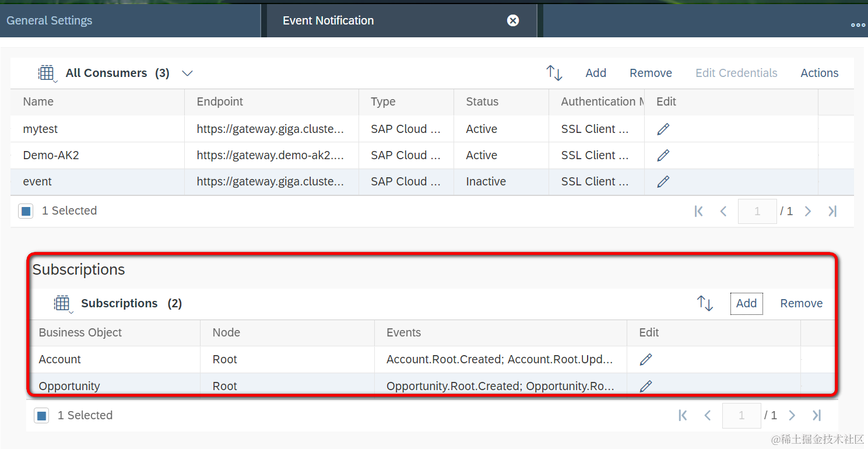Screen dimensions: 868x449
Task: Edit the Demo-AK2 consumer via pencil icon
Action: 663,155
